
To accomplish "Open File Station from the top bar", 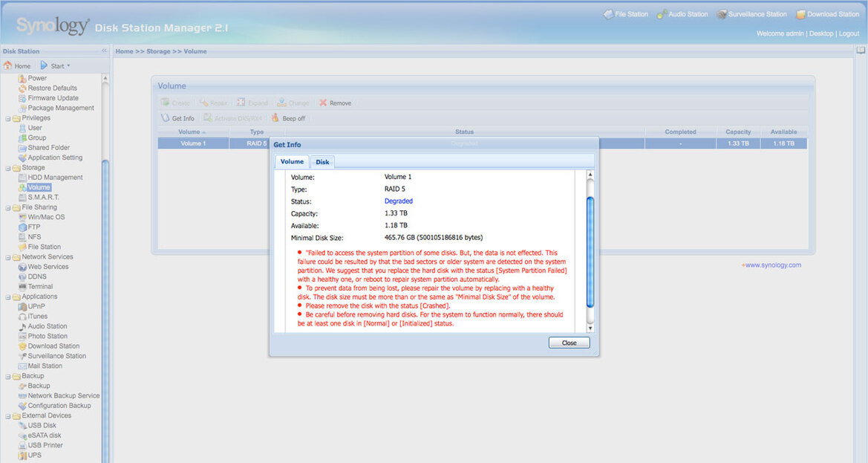I will coord(625,14).
